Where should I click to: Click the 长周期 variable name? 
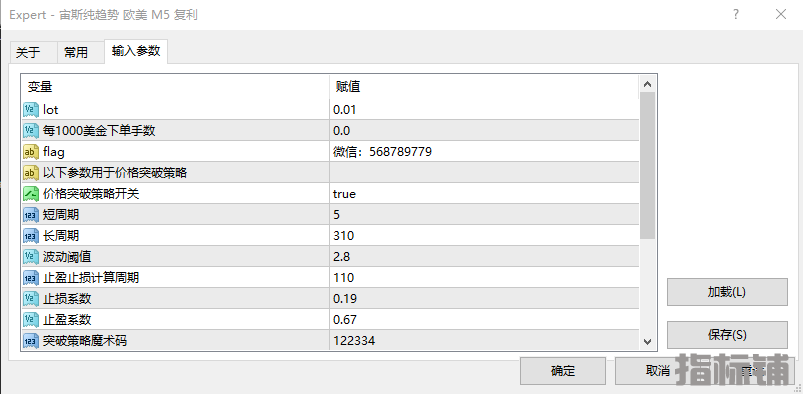pos(61,236)
